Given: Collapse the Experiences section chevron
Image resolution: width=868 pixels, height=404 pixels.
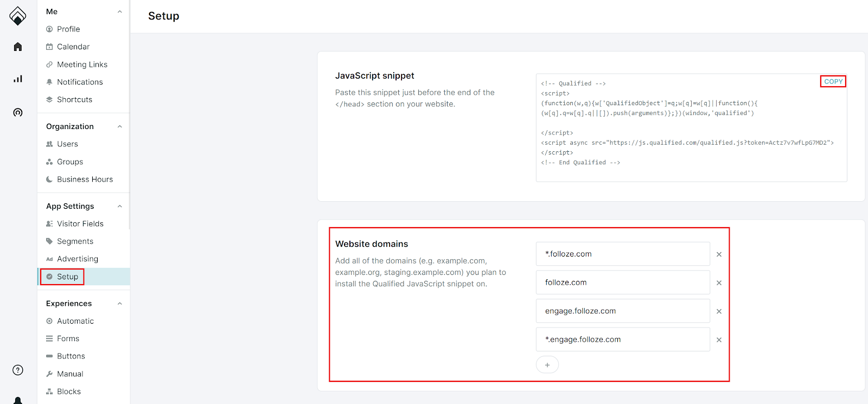Looking at the screenshot, I should pos(120,304).
